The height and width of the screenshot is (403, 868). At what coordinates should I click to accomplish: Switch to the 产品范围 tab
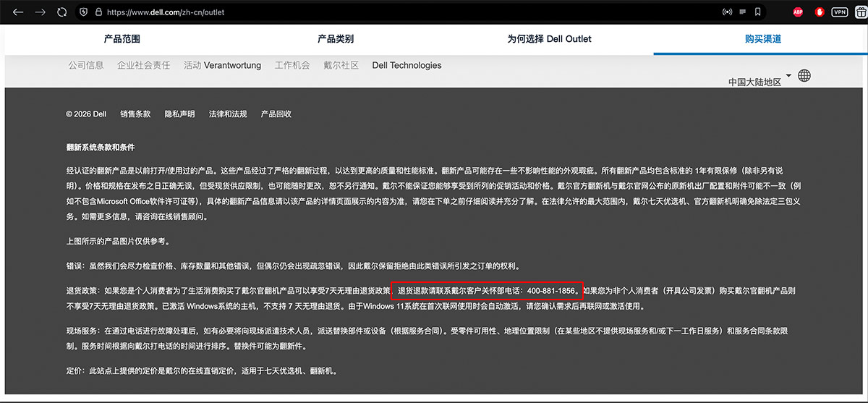(122, 39)
